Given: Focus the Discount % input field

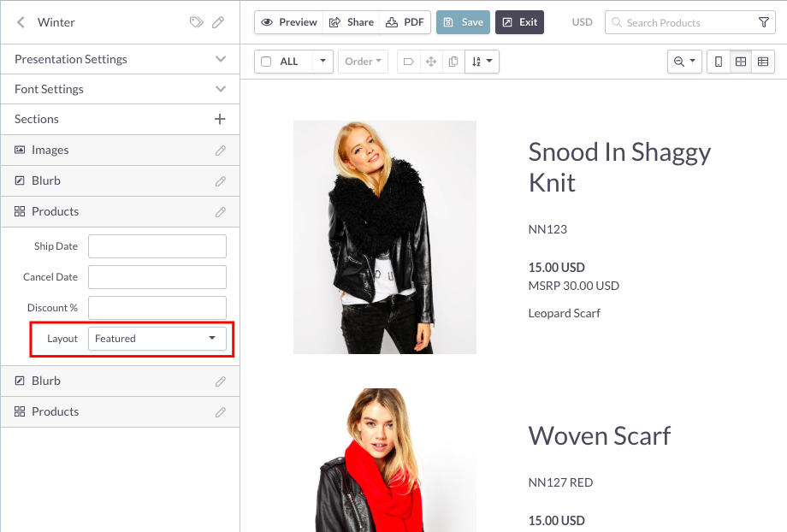Looking at the screenshot, I should (157, 308).
